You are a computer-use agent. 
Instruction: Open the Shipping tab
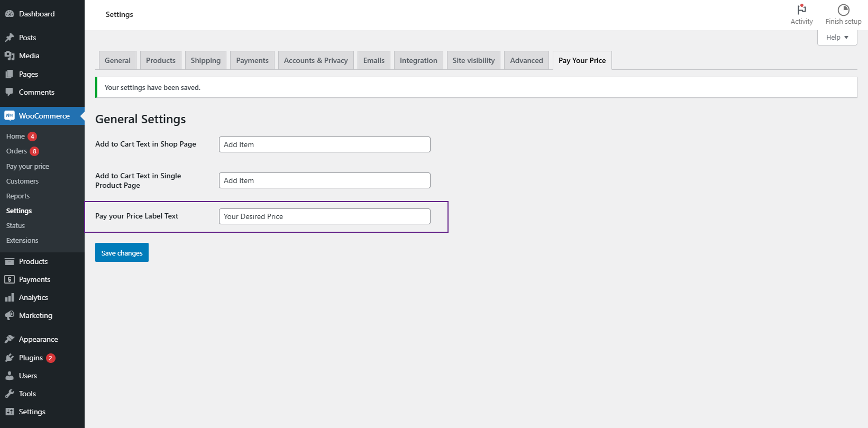(206, 60)
